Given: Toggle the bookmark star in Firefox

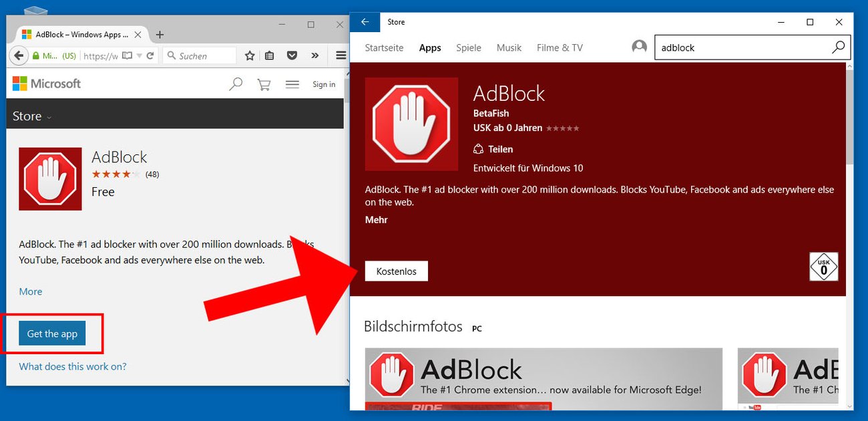Looking at the screenshot, I should click(249, 55).
